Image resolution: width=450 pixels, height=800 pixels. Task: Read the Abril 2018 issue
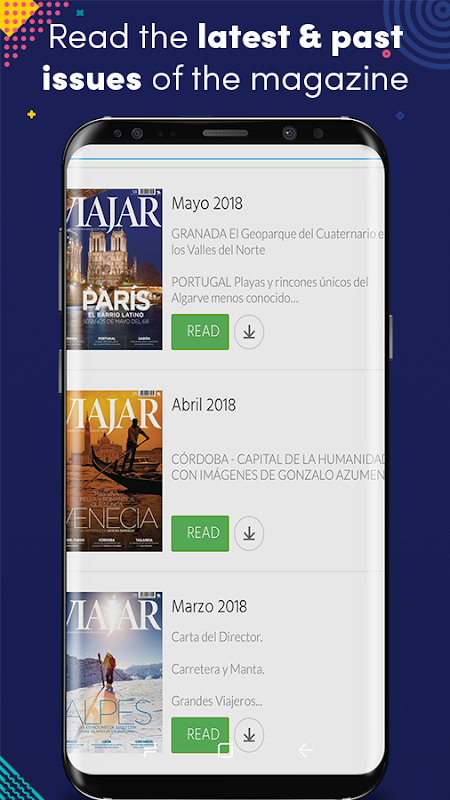(x=200, y=533)
